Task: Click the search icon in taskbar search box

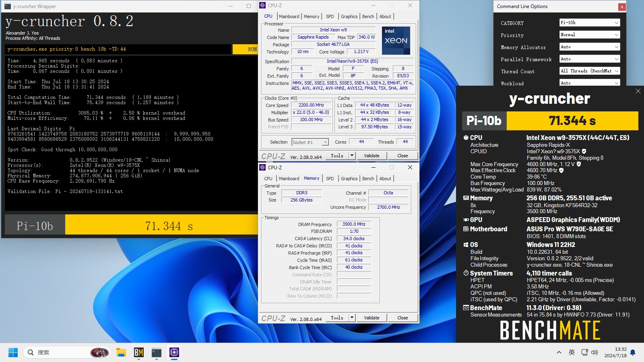Action: pos(31,352)
